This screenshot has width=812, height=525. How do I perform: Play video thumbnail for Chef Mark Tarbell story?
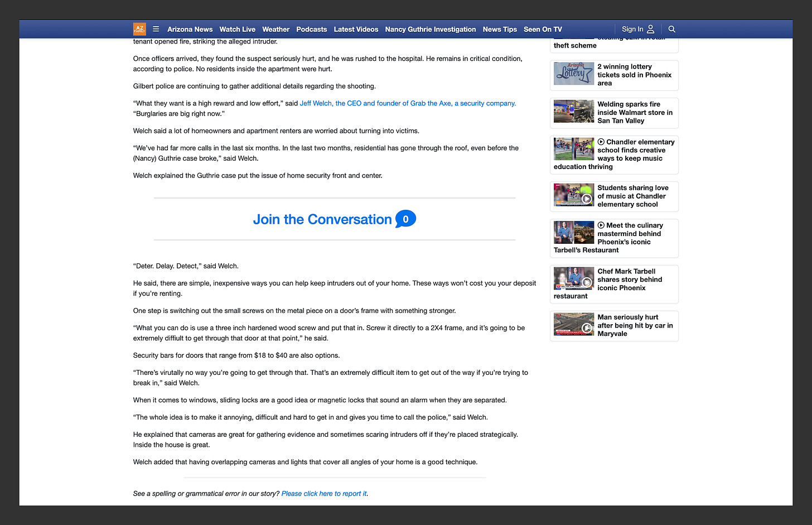click(574, 279)
